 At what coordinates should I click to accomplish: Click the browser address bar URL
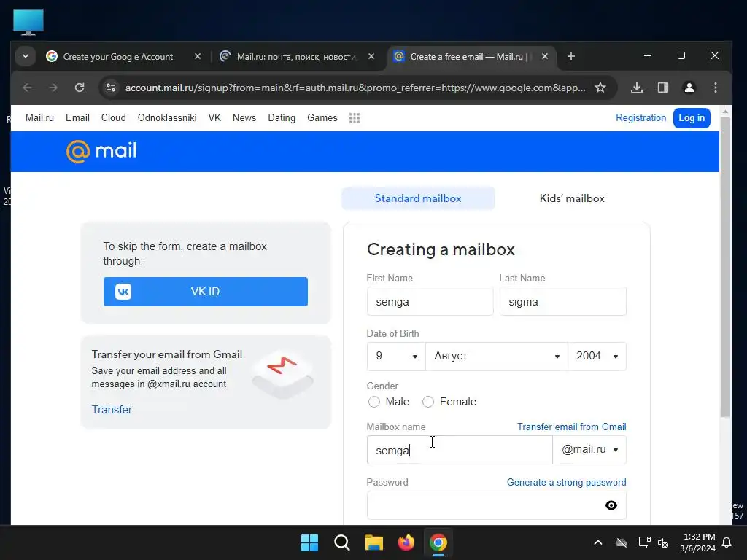click(x=355, y=87)
